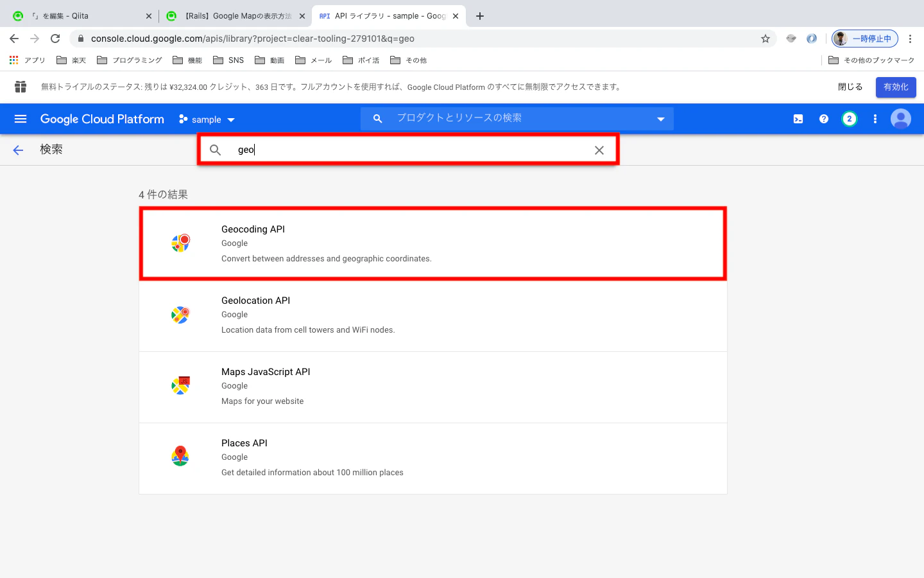The image size is (924, 578).
Task: Open the help question mark menu
Action: (824, 119)
